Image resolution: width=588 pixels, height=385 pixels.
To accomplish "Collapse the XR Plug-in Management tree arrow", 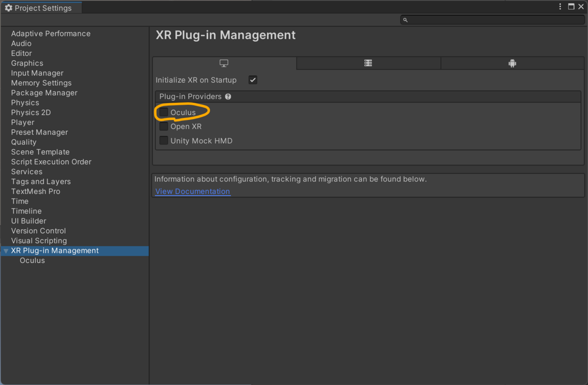I will [6, 251].
